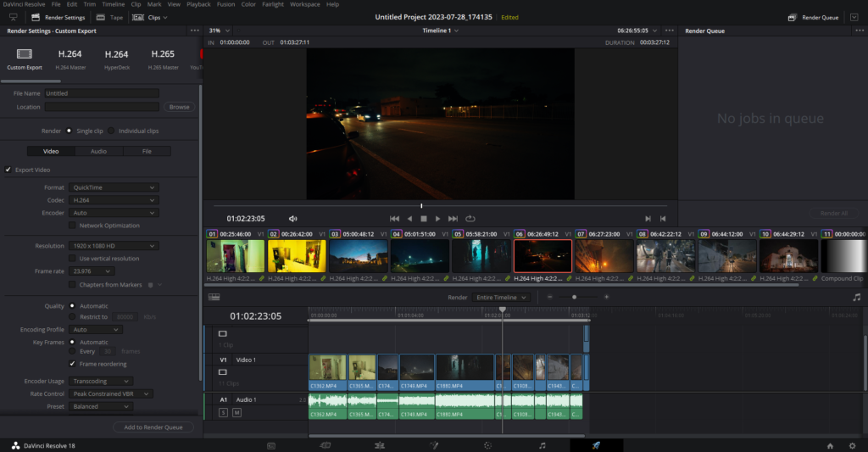
Task: Stop playback in viewer
Action: pos(424,219)
